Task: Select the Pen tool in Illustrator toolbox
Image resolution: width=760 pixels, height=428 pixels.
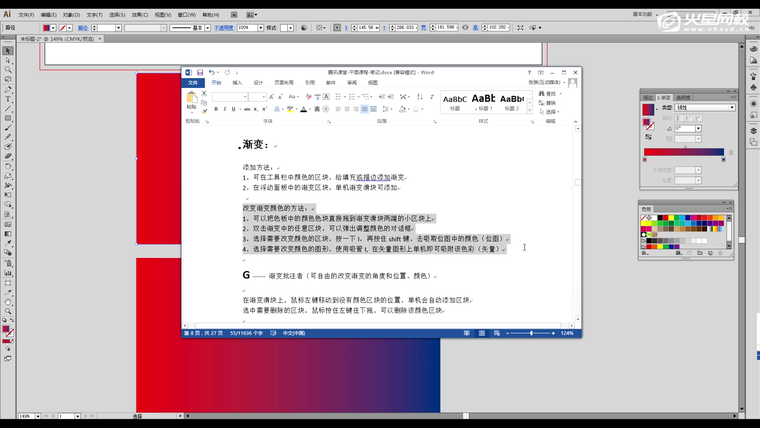Action: pyautogui.click(x=8, y=90)
